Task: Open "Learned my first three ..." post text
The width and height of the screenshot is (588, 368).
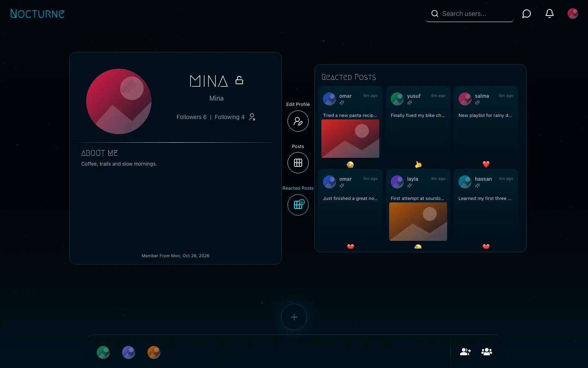Action: pos(485,198)
